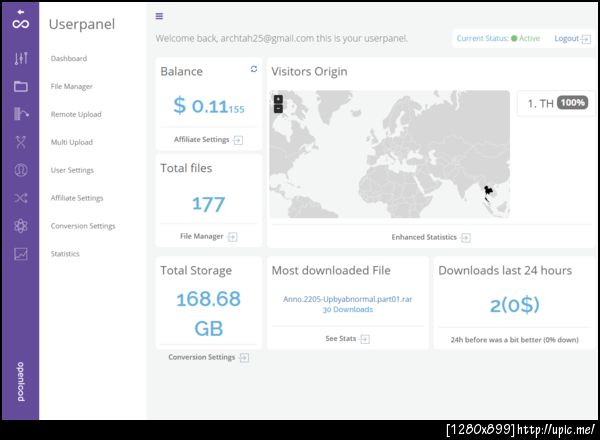600x440 pixels.
Task: Click Conversion Settings link under Total Storage
Action: (x=202, y=357)
